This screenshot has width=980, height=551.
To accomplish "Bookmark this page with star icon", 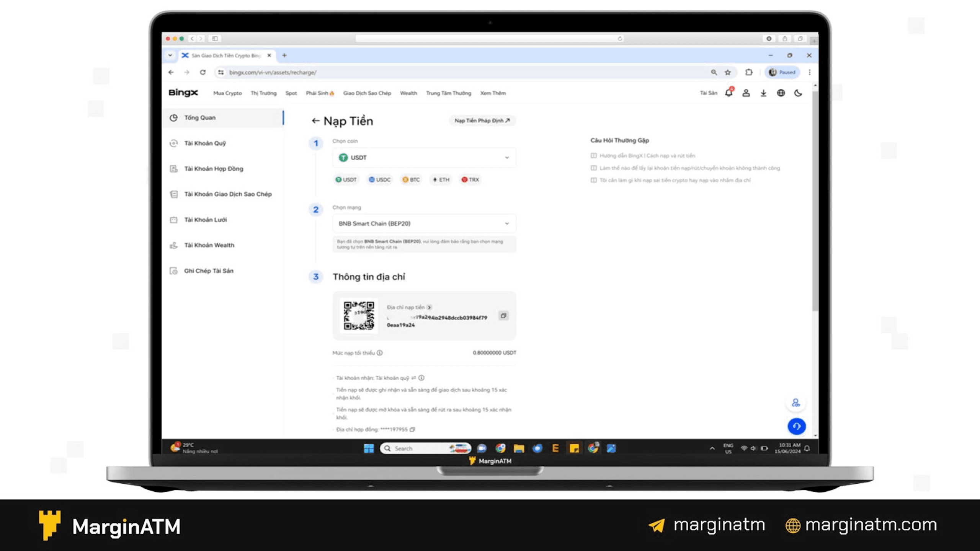I will 728,72.
